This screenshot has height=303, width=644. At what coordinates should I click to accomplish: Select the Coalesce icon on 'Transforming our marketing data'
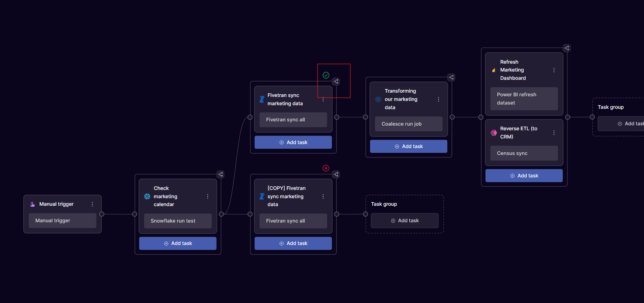coord(378,99)
